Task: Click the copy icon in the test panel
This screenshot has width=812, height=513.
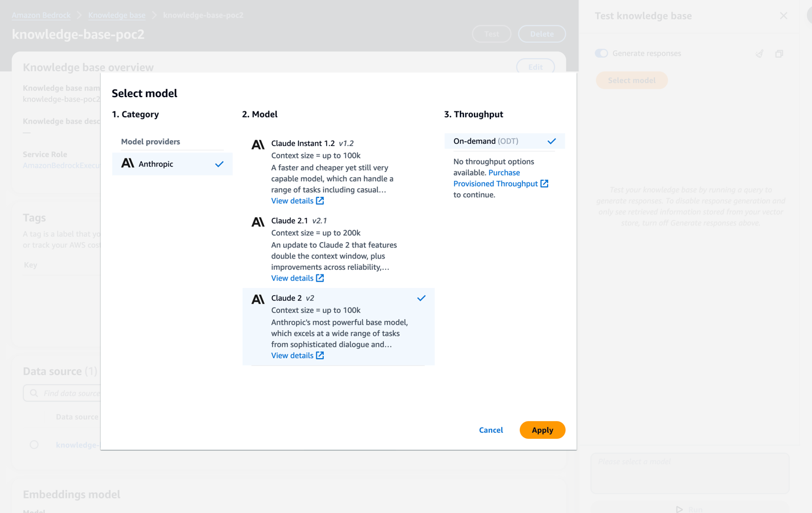Action: click(x=779, y=54)
